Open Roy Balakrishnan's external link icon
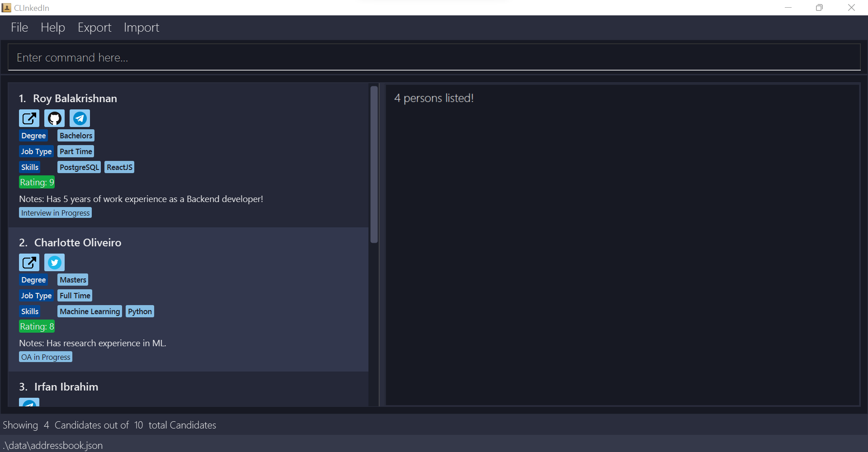Viewport: 868px width, 452px height. click(x=29, y=118)
